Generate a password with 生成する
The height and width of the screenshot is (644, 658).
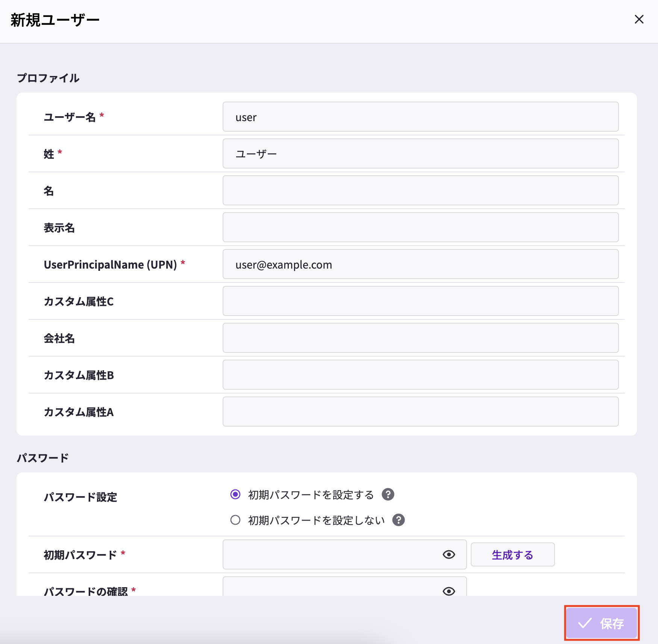pos(512,554)
